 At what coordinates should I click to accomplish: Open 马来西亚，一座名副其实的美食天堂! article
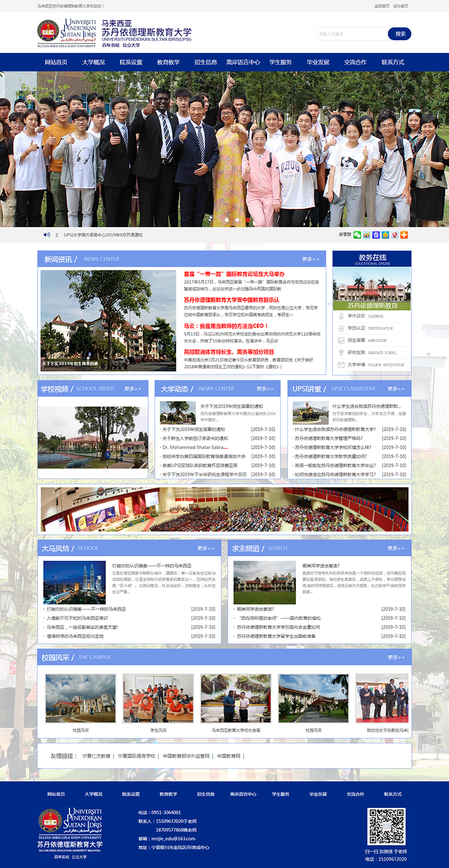(82, 627)
